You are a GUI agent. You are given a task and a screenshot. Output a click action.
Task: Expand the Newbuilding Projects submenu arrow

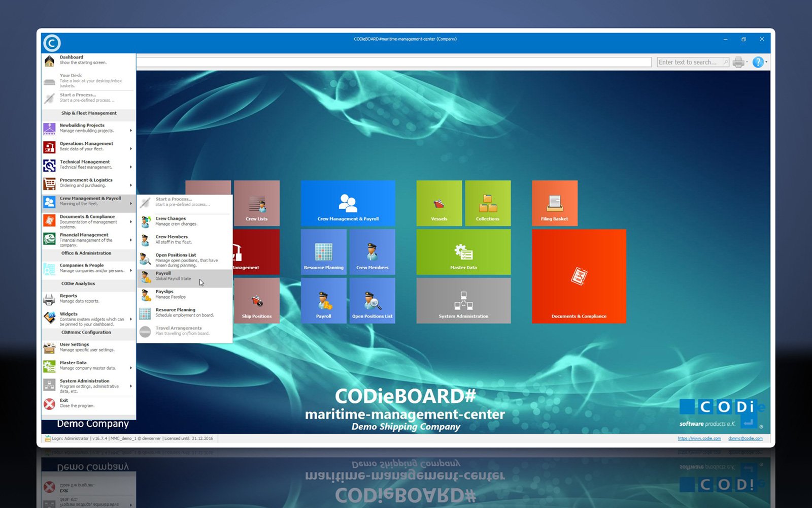(x=131, y=131)
